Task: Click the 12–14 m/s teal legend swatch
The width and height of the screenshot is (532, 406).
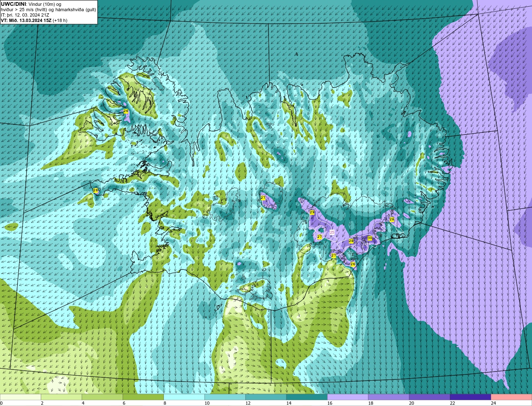Action: click(266, 397)
